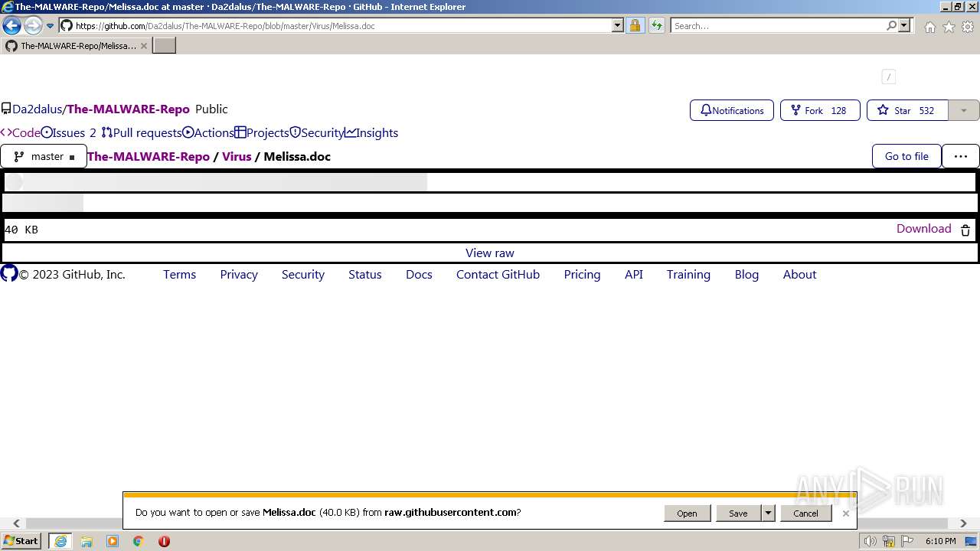Click the Download link
The width and height of the screenshot is (980, 551).
924,229
